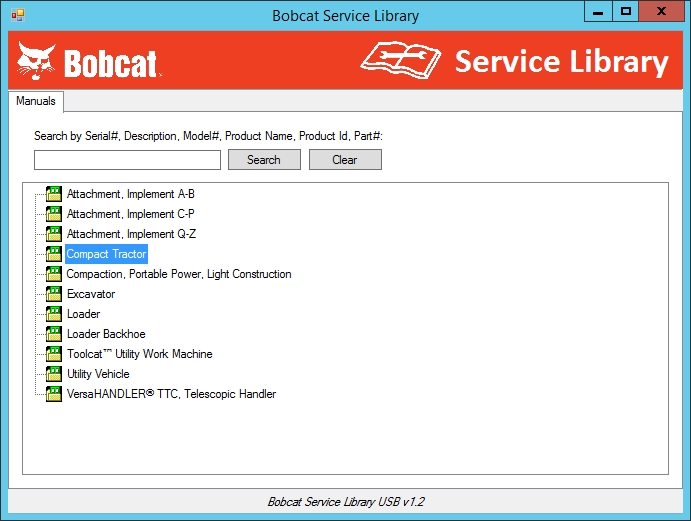Select Attachment, Implement Q-Z in the list
The image size is (691, 521).
(x=131, y=234)
